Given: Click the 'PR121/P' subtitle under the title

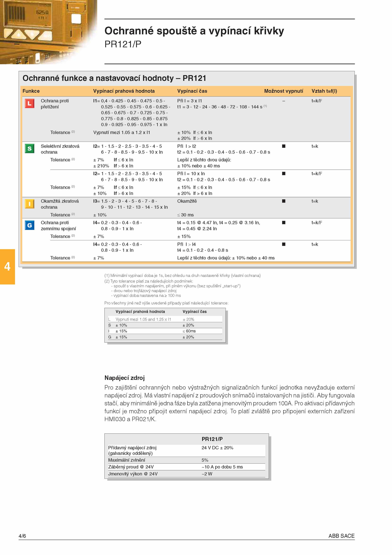Looking at the screenshot, I should tap(123, 44).
